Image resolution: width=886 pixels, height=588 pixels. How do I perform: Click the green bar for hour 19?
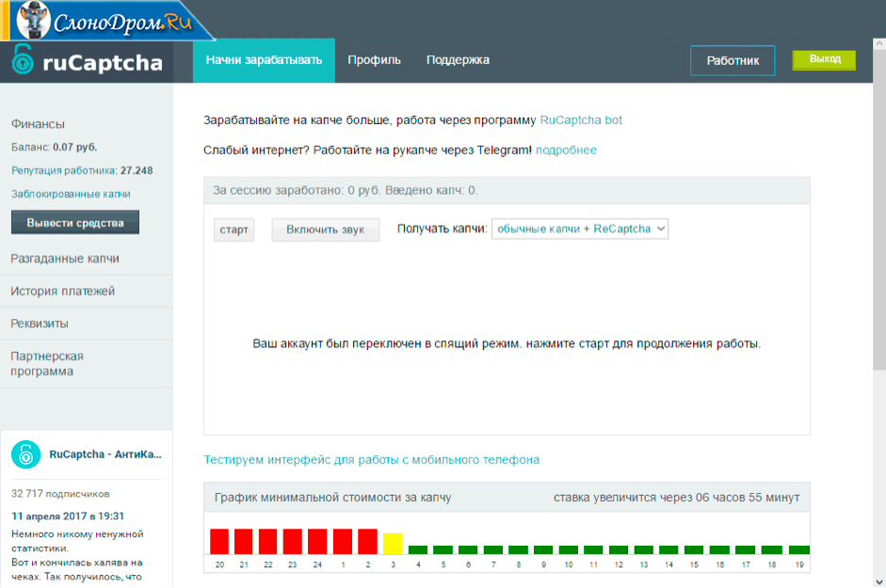(799, 549)
